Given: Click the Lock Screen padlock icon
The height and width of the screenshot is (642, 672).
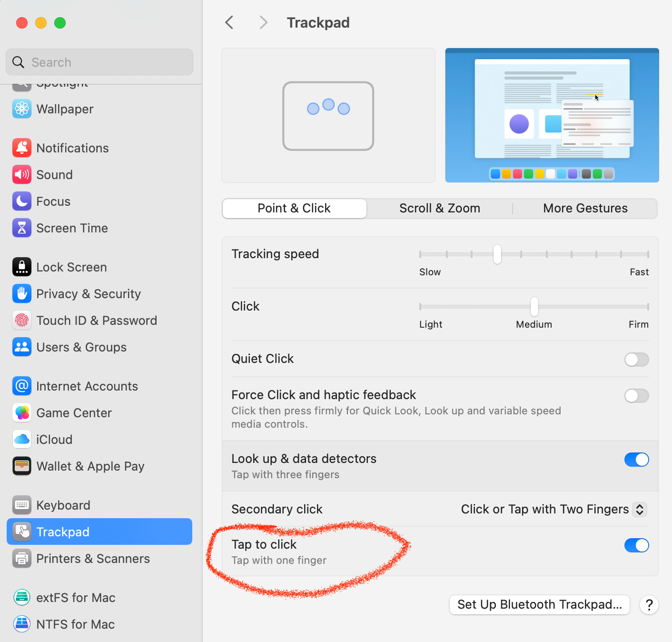Looking at the screenshot, I should point(22,267).
